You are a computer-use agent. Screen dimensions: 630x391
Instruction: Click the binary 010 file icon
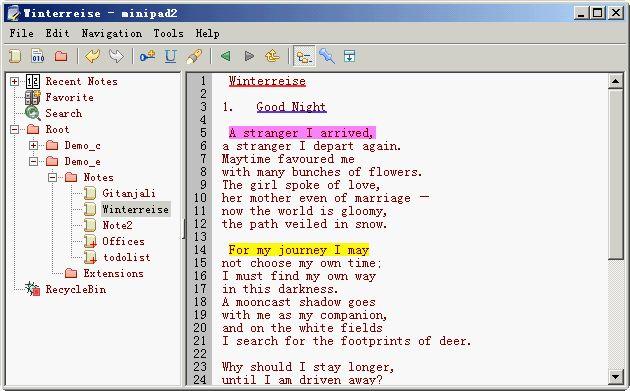click(38, 56)
